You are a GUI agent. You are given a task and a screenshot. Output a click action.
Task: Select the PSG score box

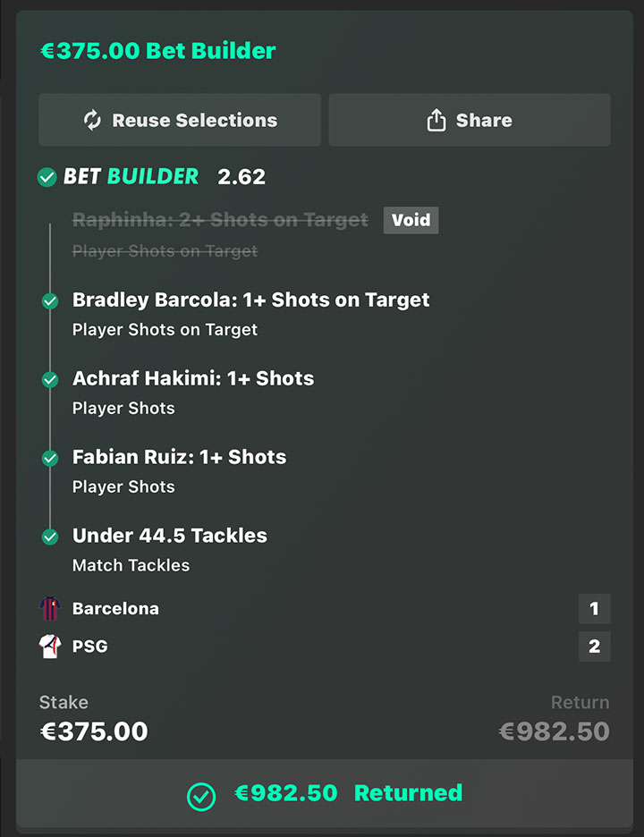coord(594,647)
